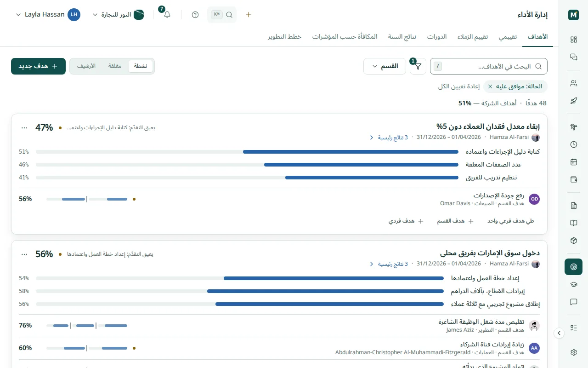
Task: Select the نشطة segment
Action: tap(141, 66)
